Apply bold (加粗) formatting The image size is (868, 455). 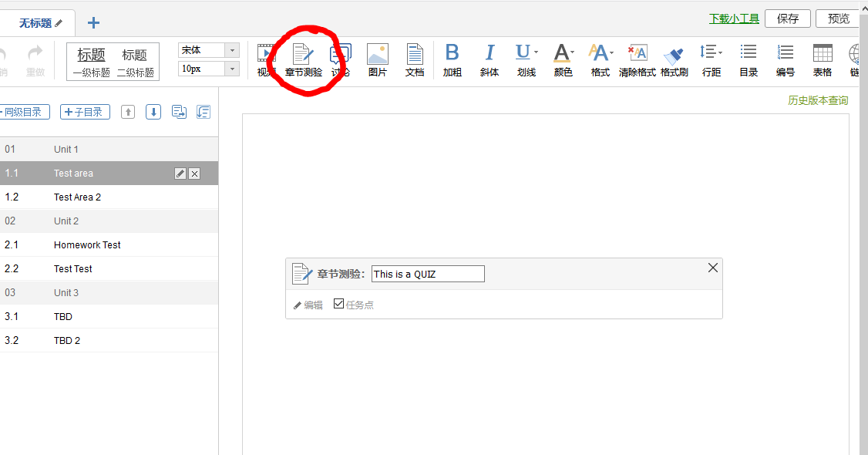pos(452,60)
